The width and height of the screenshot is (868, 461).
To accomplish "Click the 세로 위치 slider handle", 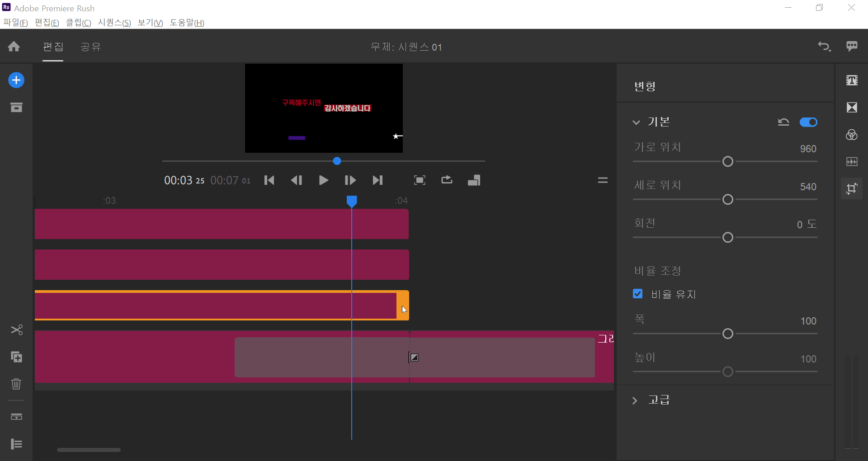I will (x=728, y=199).
